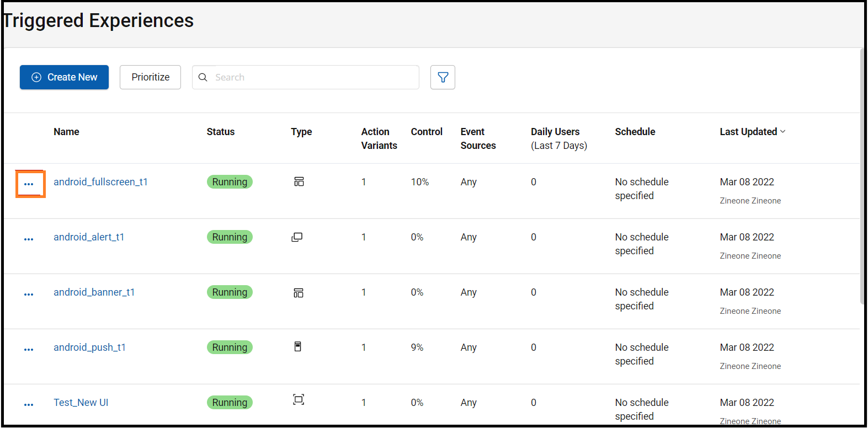This screenshot has width=868, height=428.
Task: Focus the Search input field
Action: coord(306,77)
